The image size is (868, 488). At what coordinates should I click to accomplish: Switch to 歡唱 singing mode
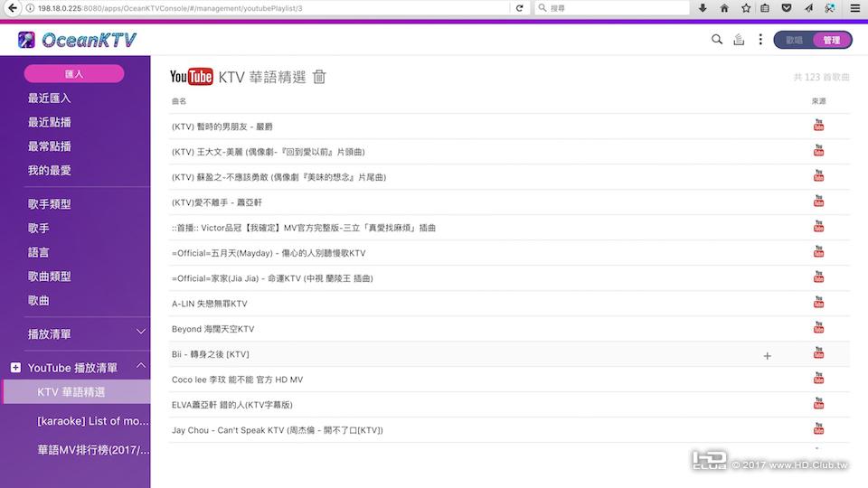(794, 40)
